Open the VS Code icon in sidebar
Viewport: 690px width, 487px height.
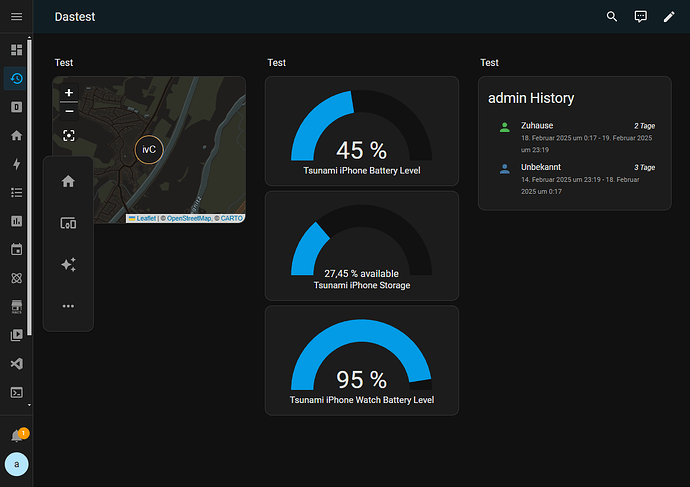(x=16, y=363)
